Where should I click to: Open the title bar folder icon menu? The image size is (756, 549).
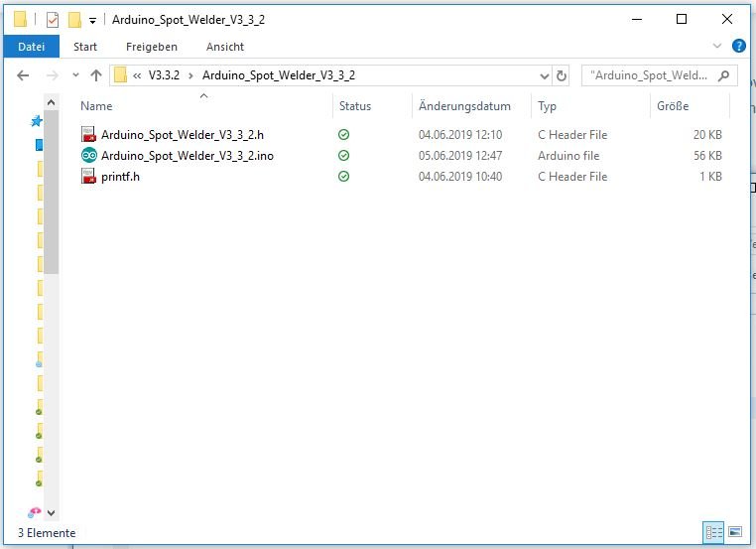20,19
